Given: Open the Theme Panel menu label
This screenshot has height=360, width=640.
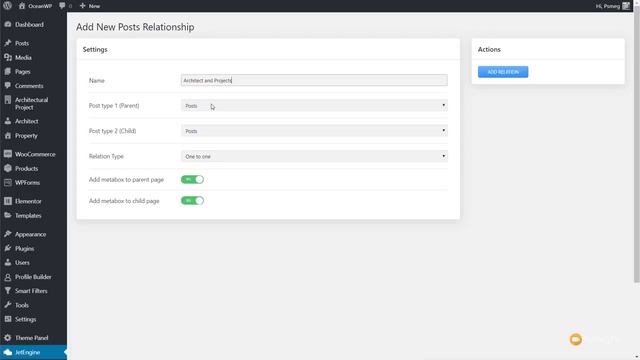Looking at the screenshot, I should 31,338.
